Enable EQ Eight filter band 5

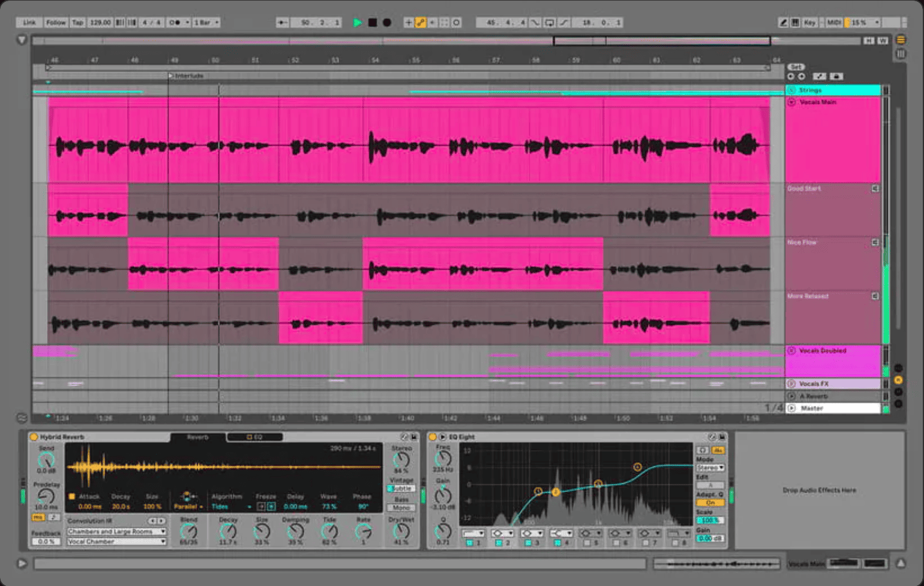(x=587, y=543)
